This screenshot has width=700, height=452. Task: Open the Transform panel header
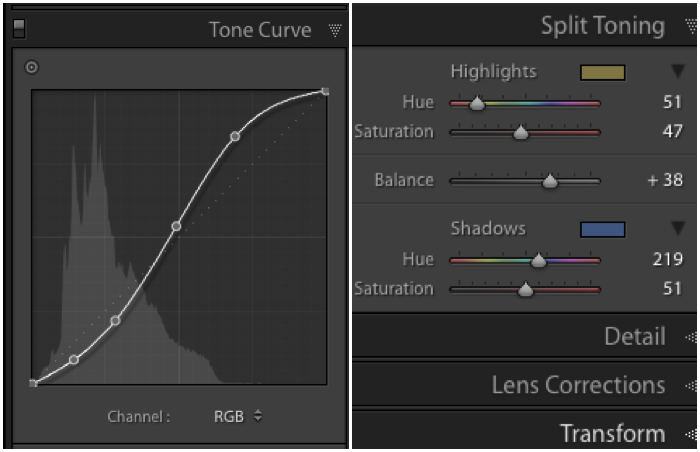tap(612, 434)
